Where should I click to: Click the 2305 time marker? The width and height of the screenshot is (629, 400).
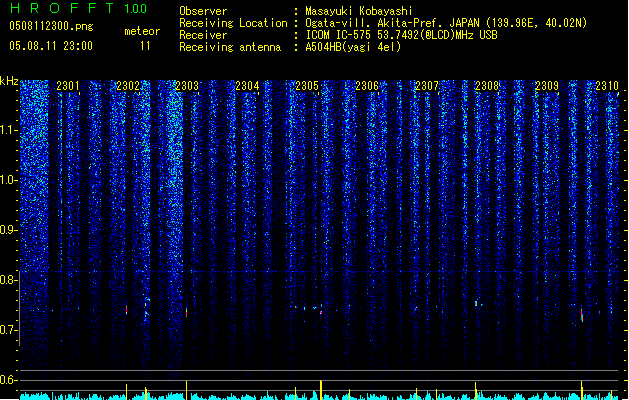click(x=307, y=86)
